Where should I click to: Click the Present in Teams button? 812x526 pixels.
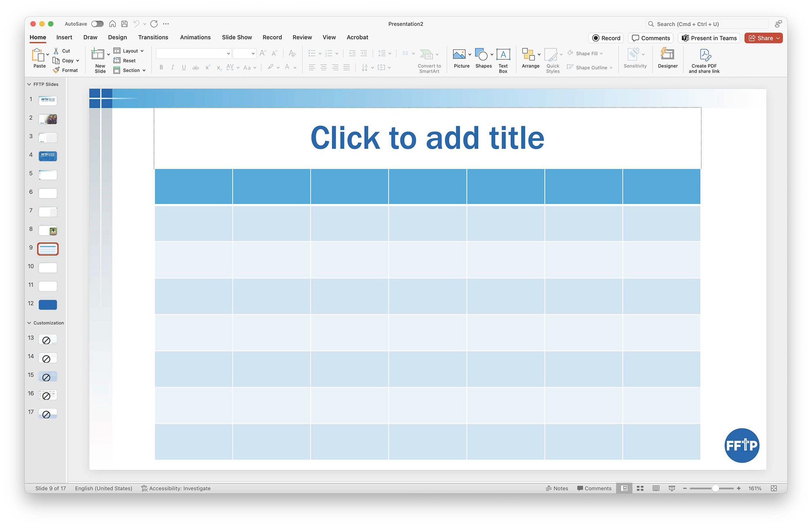[x=709, y=38]
